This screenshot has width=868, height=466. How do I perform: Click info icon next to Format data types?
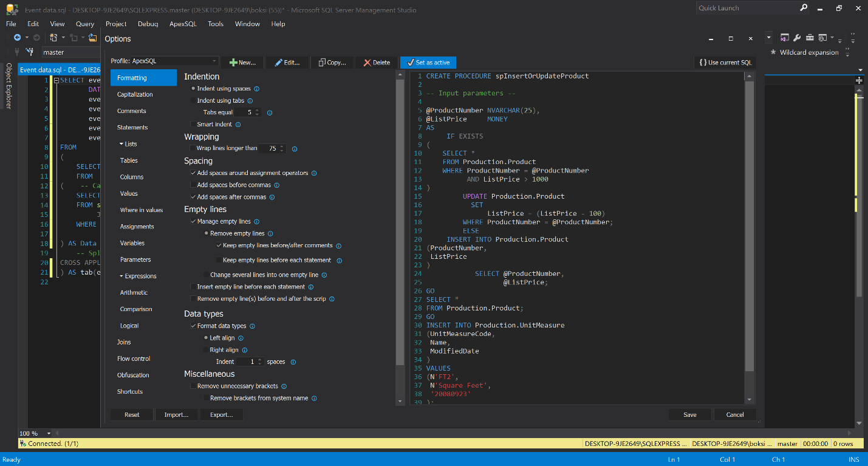coord(253,326)
